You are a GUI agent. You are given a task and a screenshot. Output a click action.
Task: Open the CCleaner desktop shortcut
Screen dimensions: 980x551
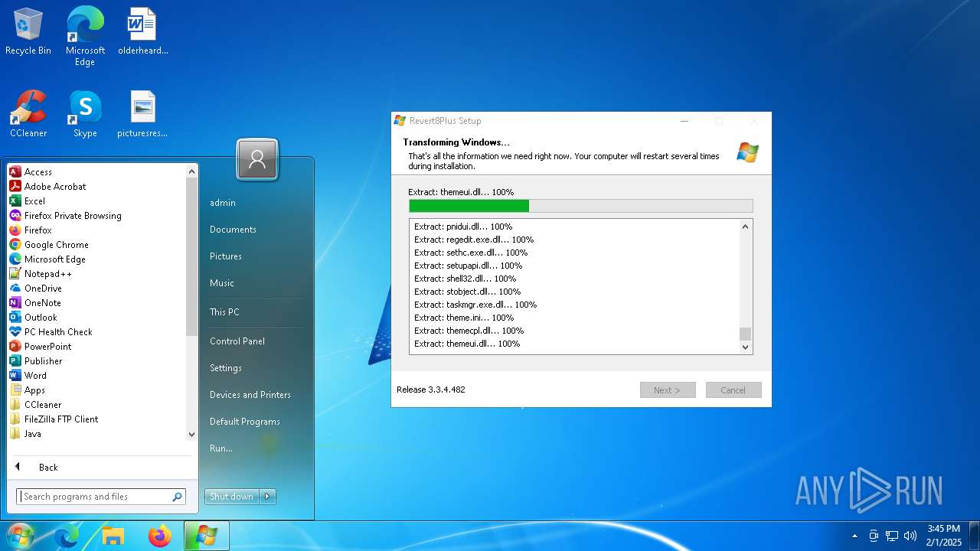coord(28,115)
